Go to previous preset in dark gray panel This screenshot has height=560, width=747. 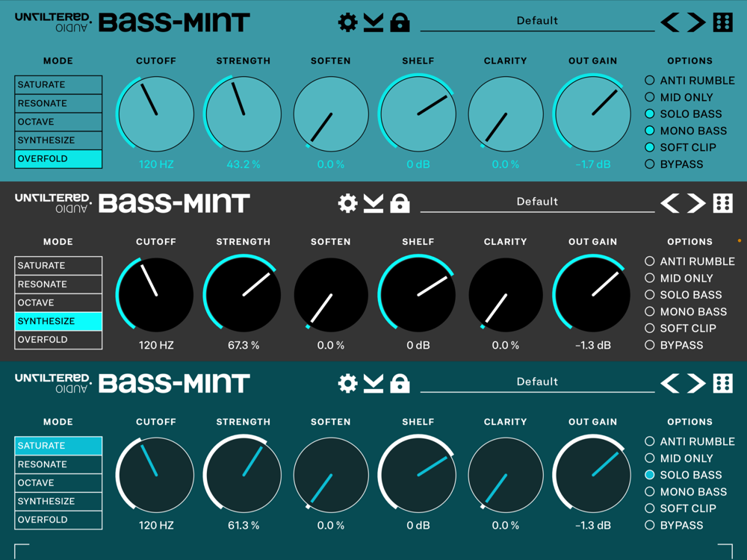[x=670, y=203]
